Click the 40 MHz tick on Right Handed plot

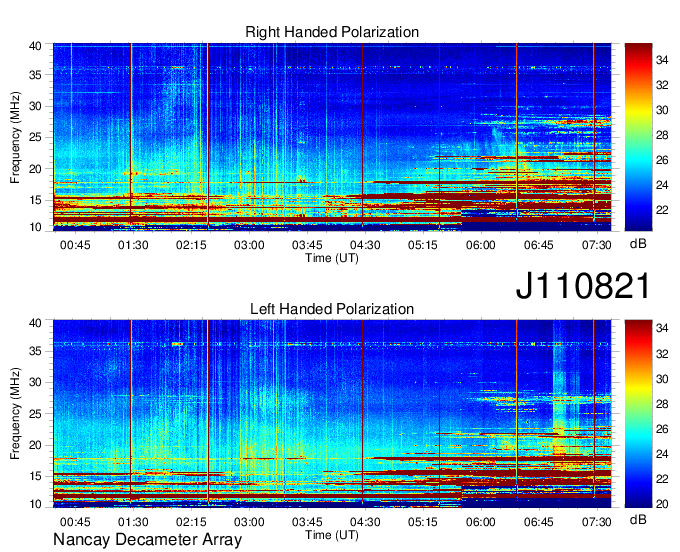click(35, 46)
